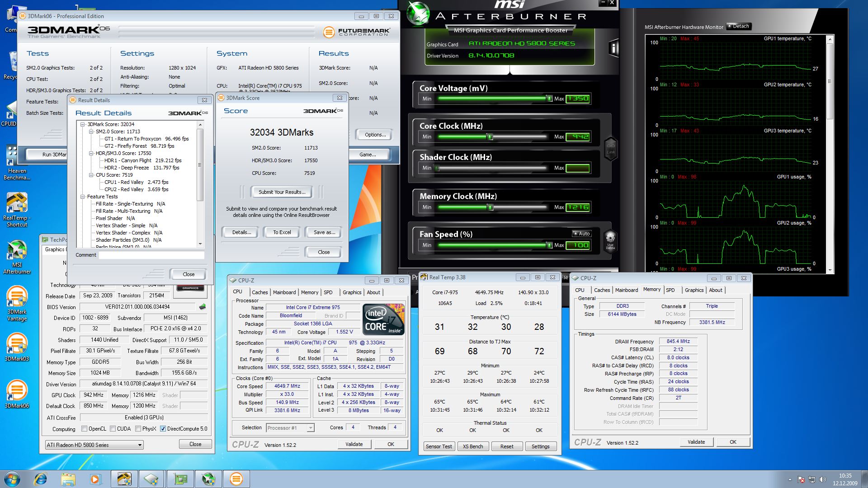Switch to MSI Afterburner via its taskbar icon
868x488 pixels.
[x=208, y=479]
